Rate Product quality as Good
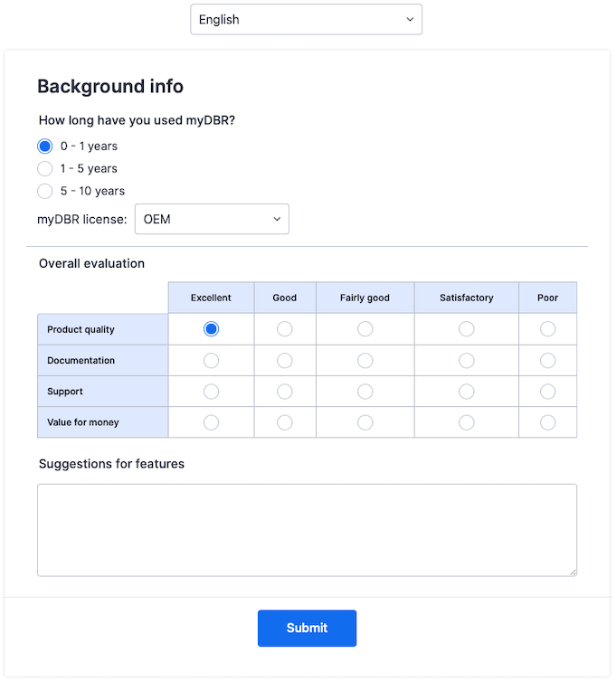This screenshot has width=616, height=681. [x=285, y=329]
